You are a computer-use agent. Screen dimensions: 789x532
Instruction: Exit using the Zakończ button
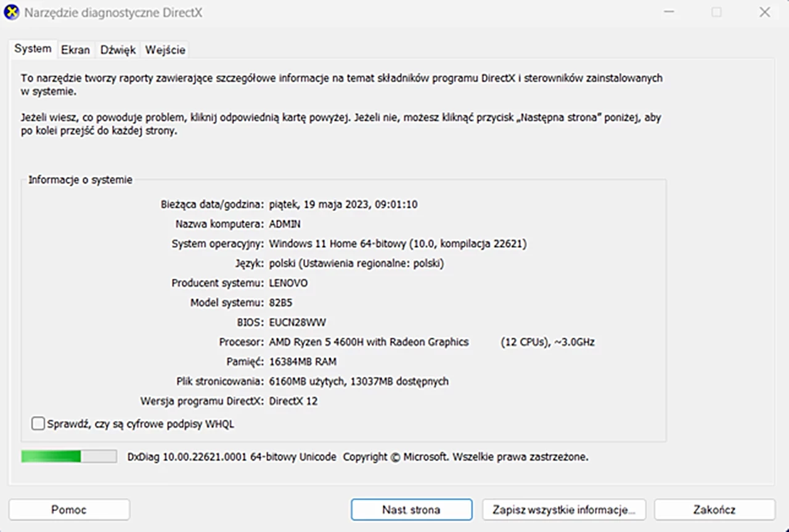(x=714, y=510)
